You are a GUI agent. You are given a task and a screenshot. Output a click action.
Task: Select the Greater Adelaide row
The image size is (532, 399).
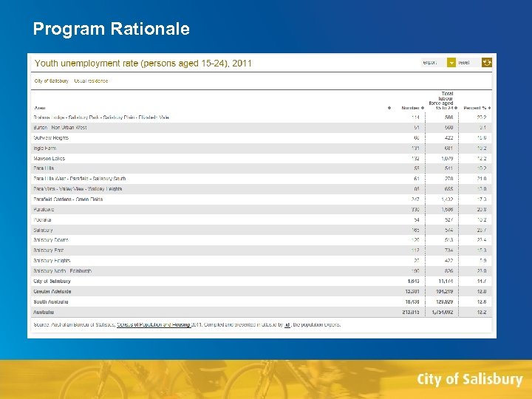[262, 291]
